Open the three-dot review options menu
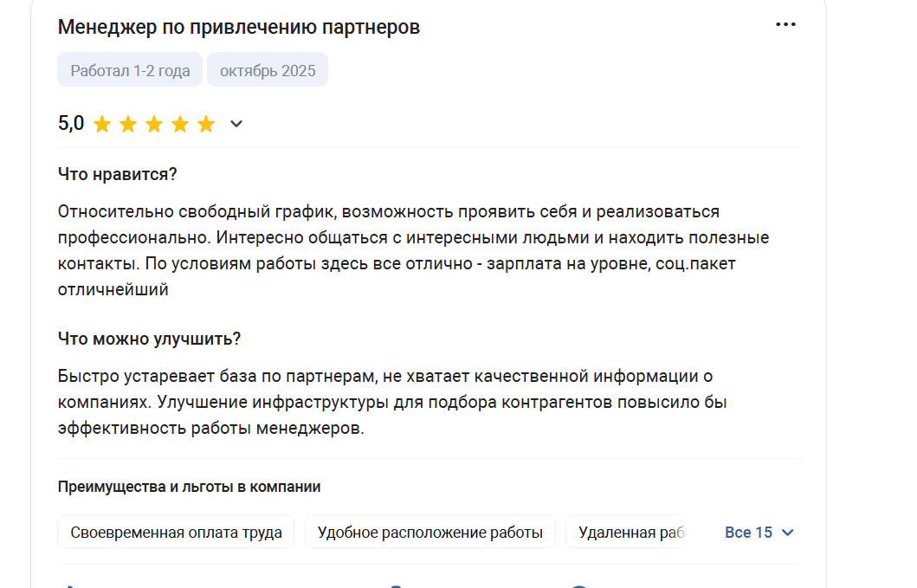The height and width of the screenshot is (588, 917). [x=785, y=25]
